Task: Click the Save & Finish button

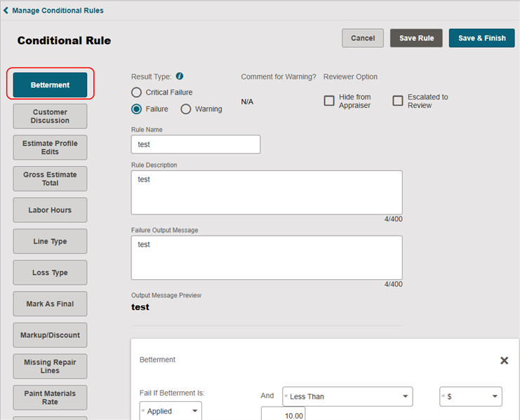Action: (x=482, y=38)
